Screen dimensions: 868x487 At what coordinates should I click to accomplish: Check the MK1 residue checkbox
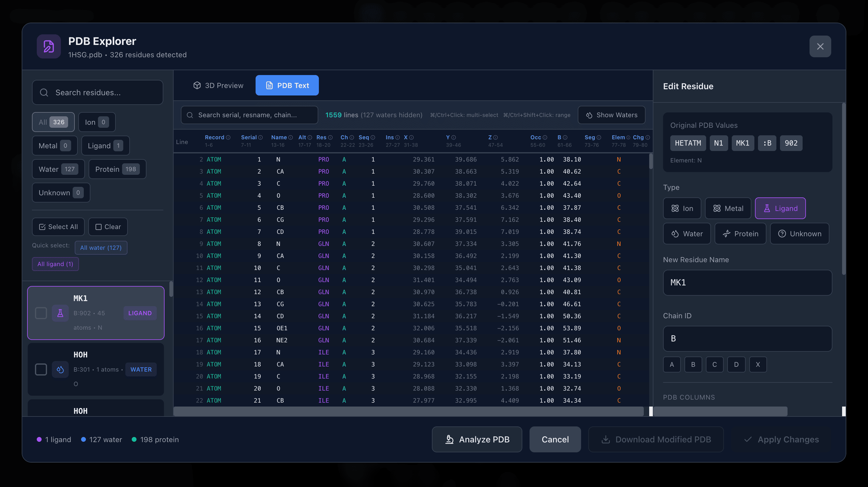(41, 313)
